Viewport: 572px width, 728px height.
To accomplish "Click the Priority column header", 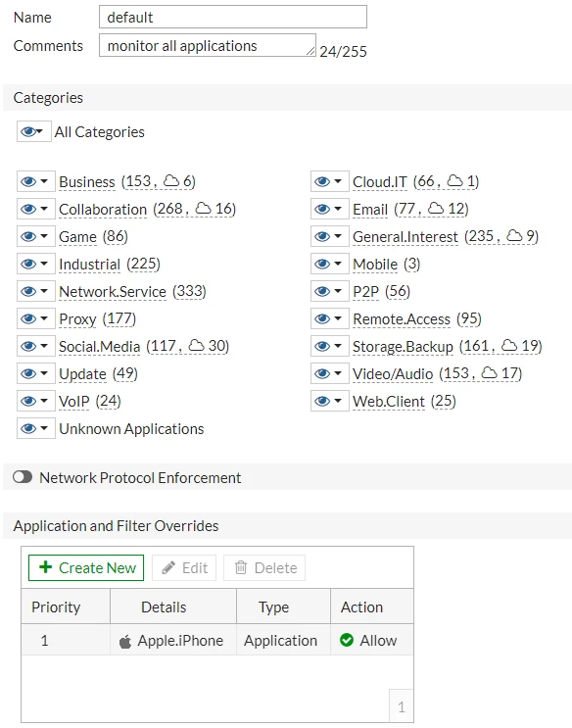I will (56, 607).
